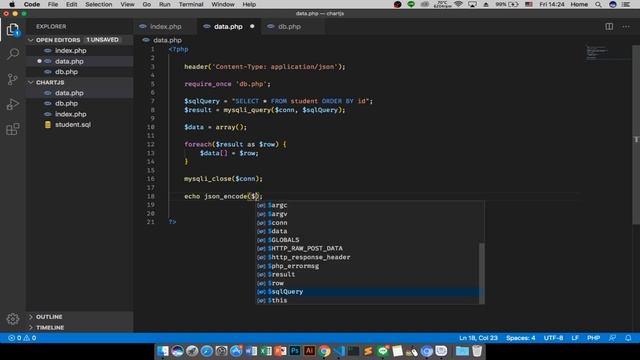Viewport: 640px width, 360px height.
Task: Launch Illustrator from the dock
Action: [x=309, y=351]
